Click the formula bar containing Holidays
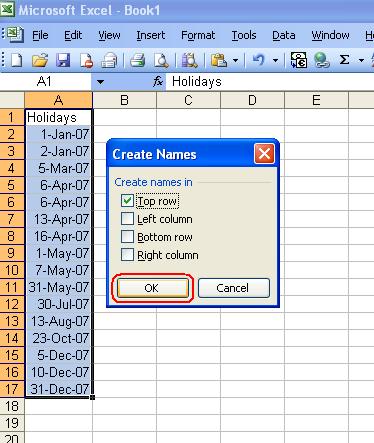374x443 pixels. (271, 82)
